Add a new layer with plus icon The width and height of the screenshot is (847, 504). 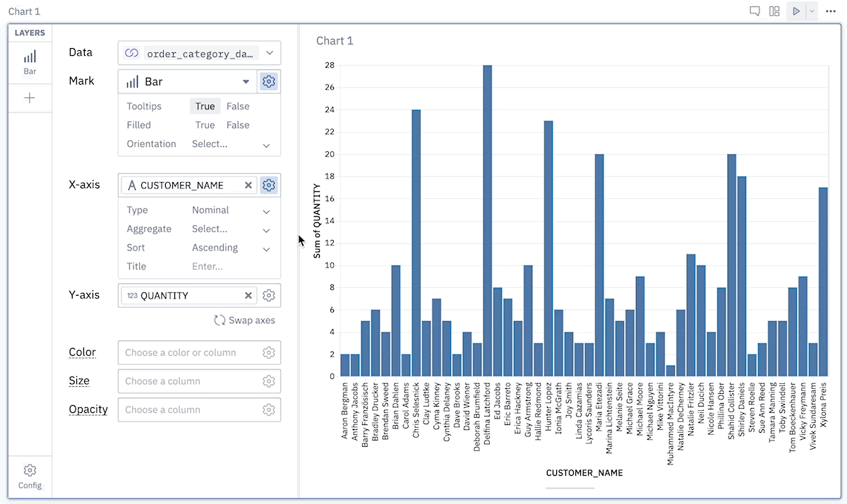click(x=30, y=98)
